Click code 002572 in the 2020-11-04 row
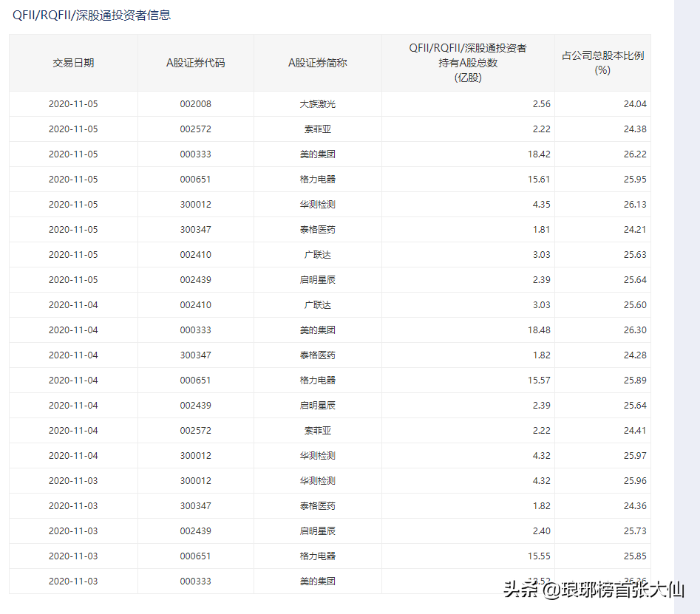700x614 pixels. (x=196, y=431)
